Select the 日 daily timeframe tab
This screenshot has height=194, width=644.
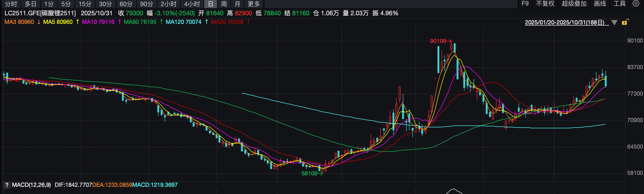pyautogui.click(x=211, y=4)
